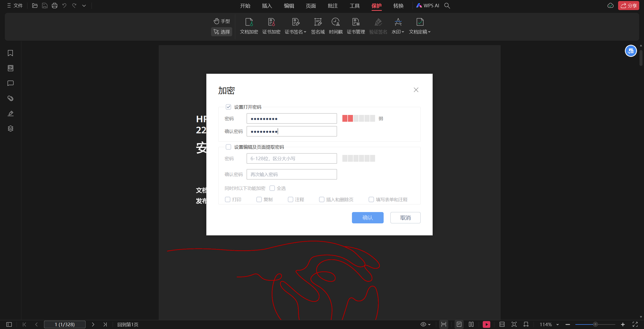The width and height of the screenshot is (644, 329).
Task: Click the redo arrow icon
Action: click(74, 6)
